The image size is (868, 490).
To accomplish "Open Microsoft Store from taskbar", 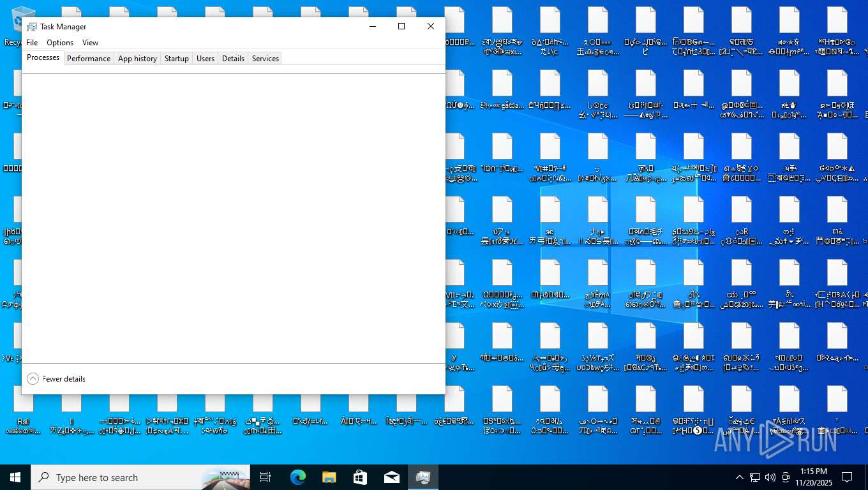I will 360,477.
